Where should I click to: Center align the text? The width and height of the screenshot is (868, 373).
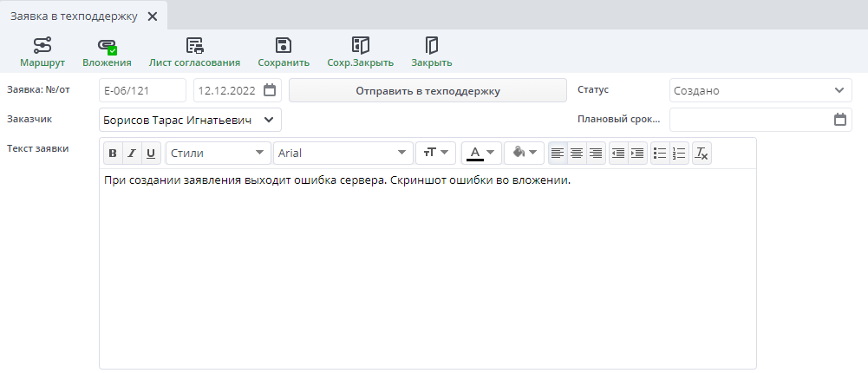tap(577, 154)
